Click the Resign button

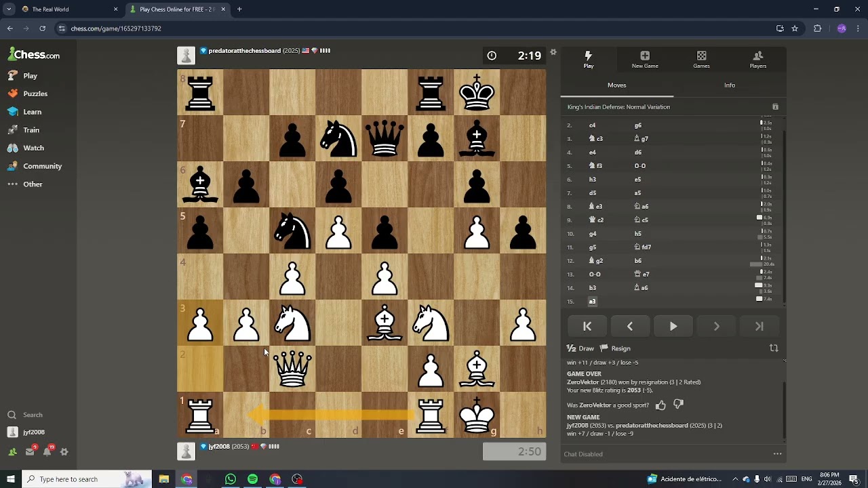click(615, 348)
